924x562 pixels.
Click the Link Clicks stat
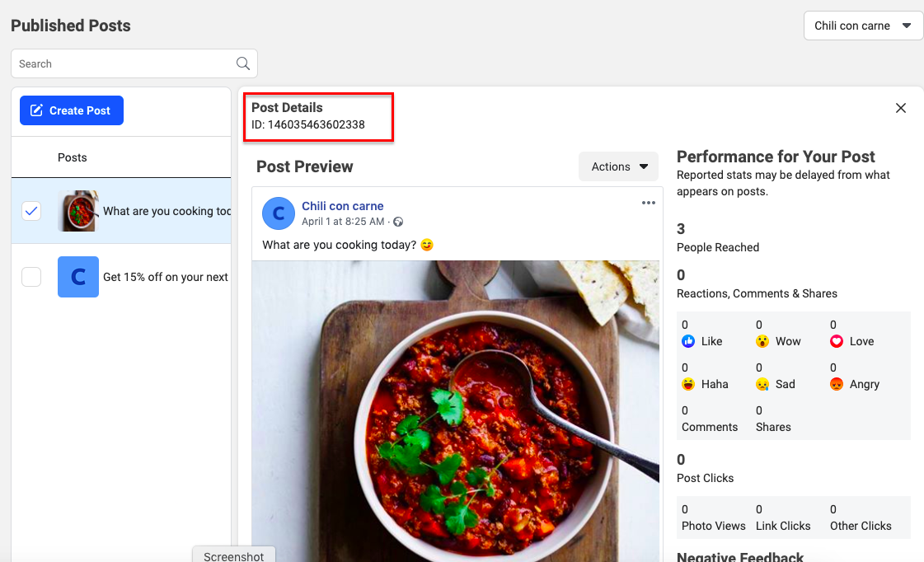coord(783,518)
